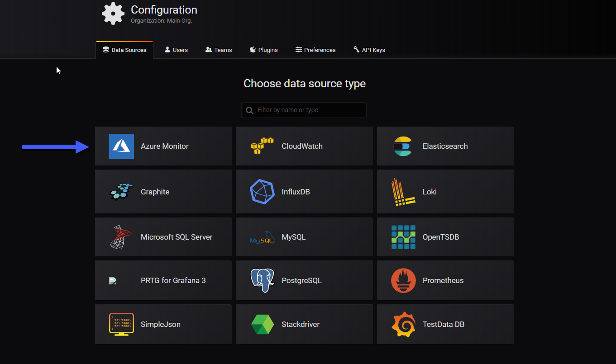Click the broken PRTG image icon

(113, 281)
